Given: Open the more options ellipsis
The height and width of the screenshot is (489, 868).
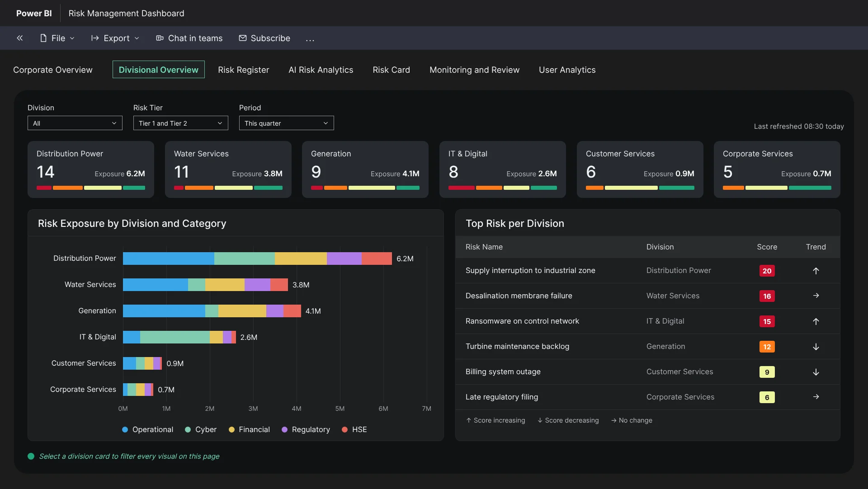Looking at the screenshot, I should tap(310, 39).
